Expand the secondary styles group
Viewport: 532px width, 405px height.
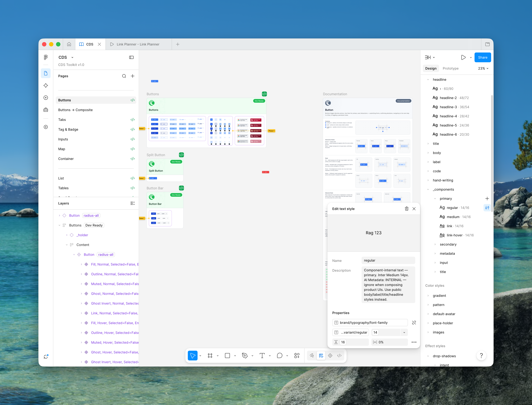tap(435, 244)
